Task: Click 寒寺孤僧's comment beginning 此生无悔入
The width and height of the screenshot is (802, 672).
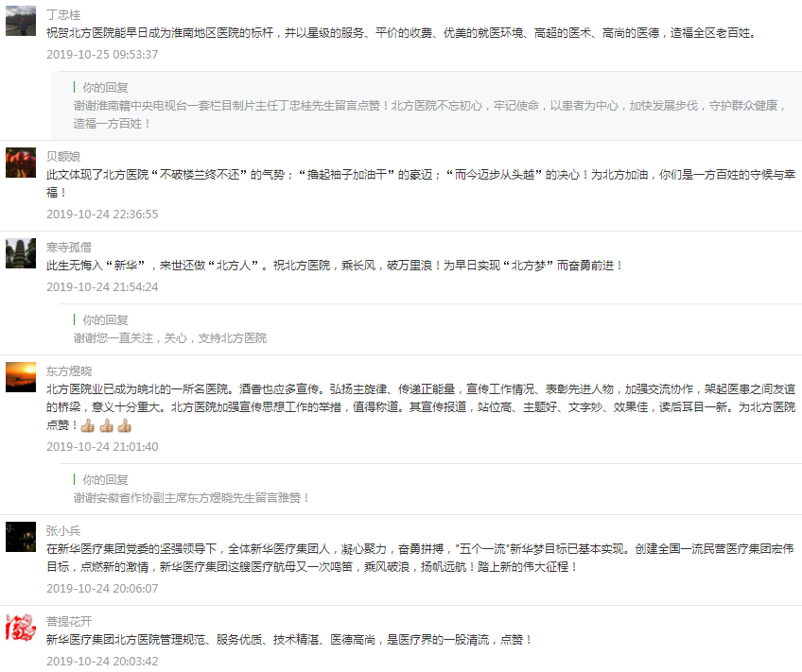Action: (335, 266)
